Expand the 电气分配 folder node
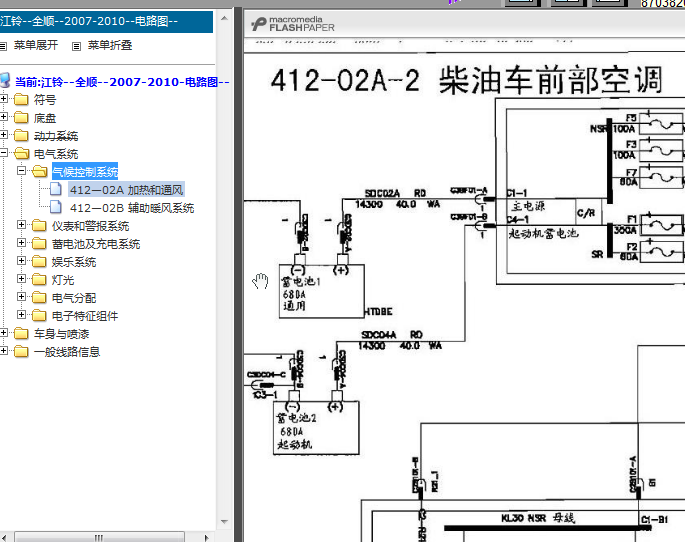The height and width of the screenshot is (542, 685). pos(21,297)
